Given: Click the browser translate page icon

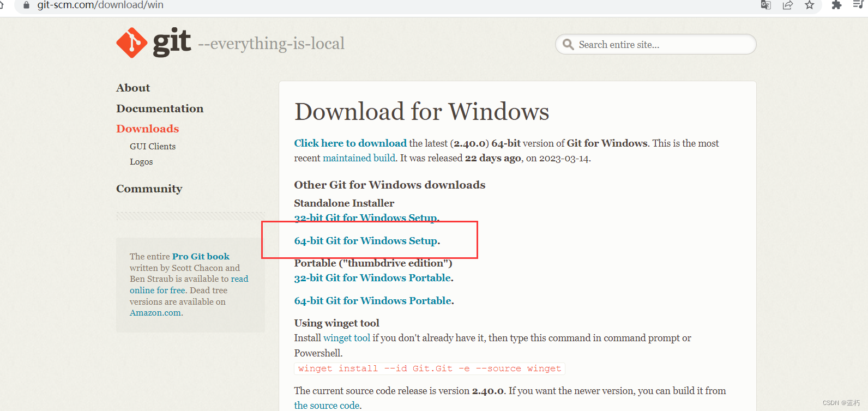Looking at the screenshot, I should tap(765, 5).
